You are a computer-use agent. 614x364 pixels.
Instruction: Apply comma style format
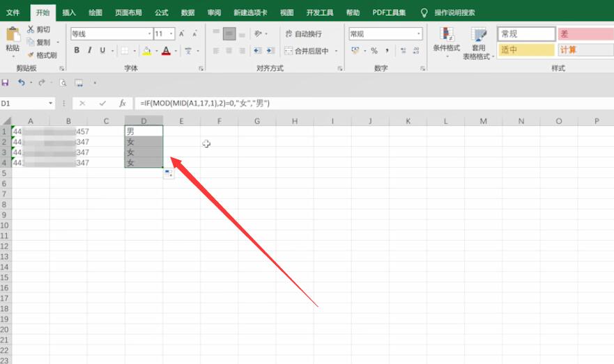(x=387, y=51)
